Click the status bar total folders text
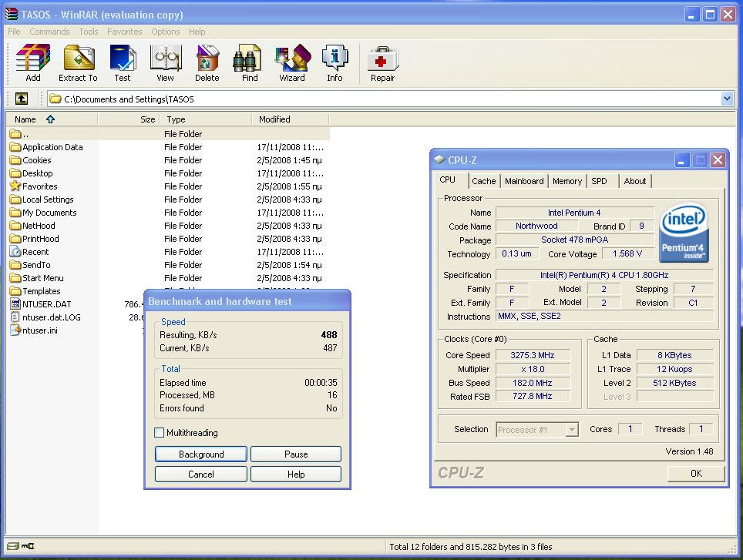This screenshot has width=743, height=560. coord(470,547)
